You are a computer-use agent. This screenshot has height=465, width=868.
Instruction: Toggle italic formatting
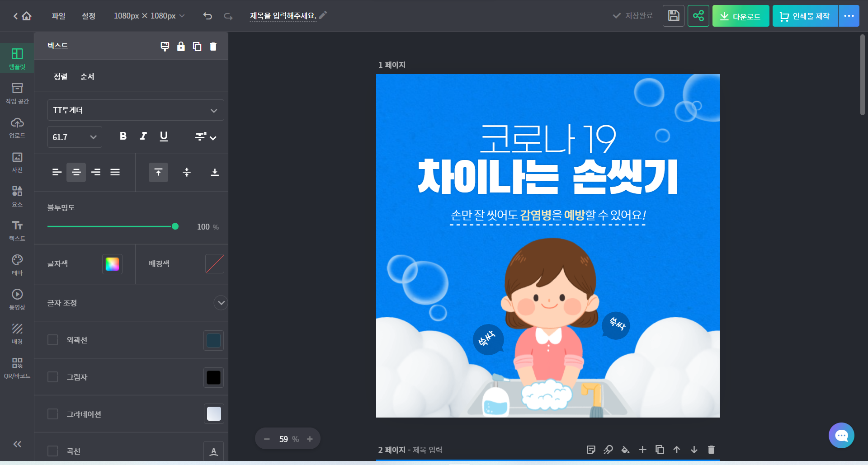143,136
